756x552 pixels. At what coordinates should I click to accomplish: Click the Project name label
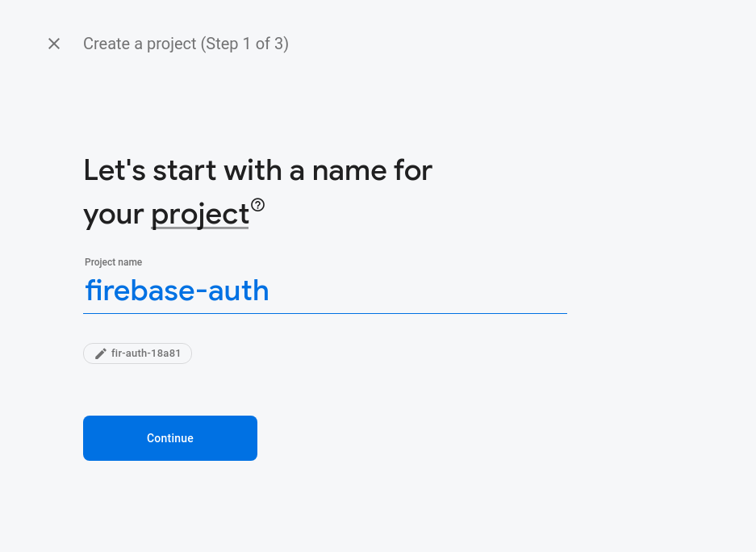click(x=114, y=262)
